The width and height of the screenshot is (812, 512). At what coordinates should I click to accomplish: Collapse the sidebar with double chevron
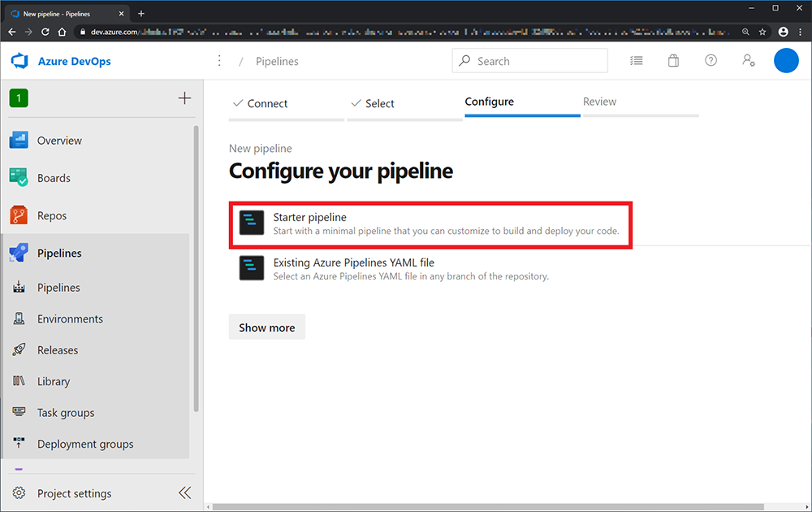coord(185,492)
